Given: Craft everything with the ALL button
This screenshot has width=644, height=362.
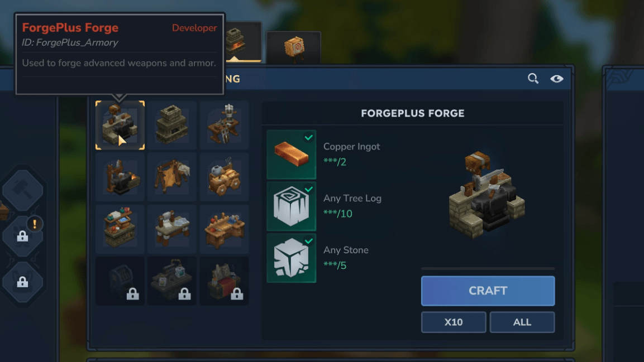Looking at the screenshot, I should pos(522,322).
